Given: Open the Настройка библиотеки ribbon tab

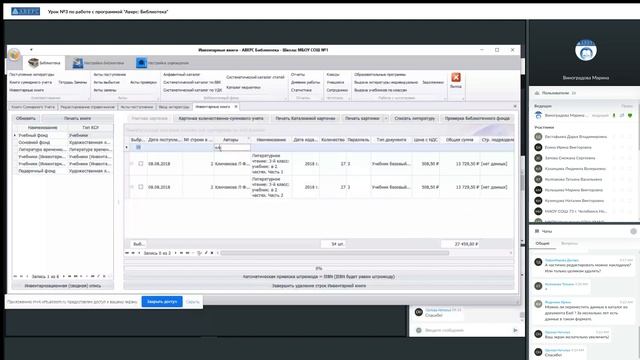Looking at the screenshot, I should click(x=98, y=63).
